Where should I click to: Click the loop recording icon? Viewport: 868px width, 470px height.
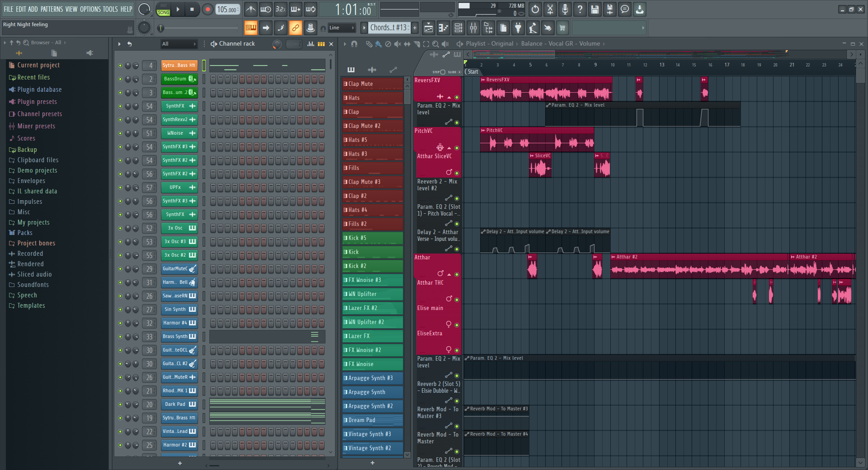311,9
